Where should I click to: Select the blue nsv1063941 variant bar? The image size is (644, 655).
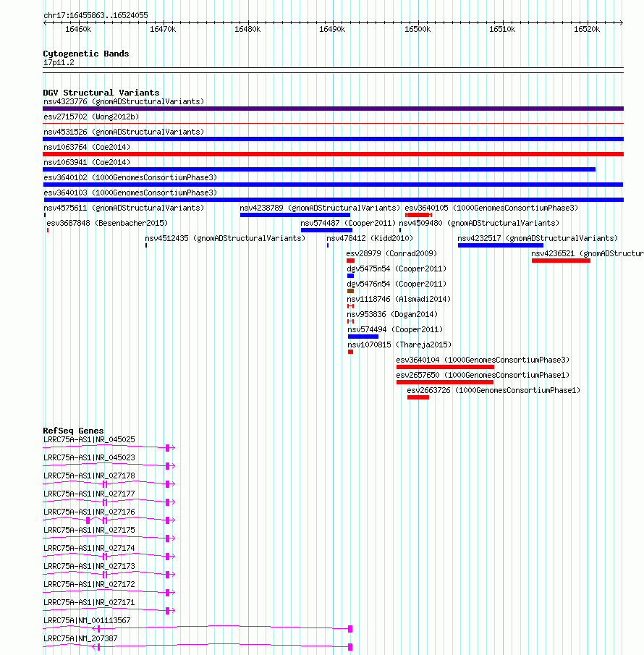[x=319, y=169]
